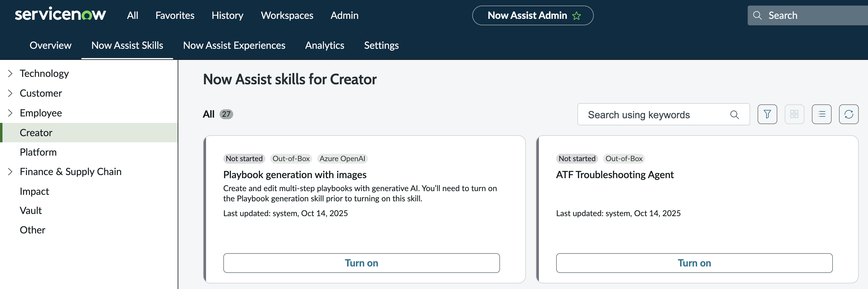The height and width of the screenshot is (289, 868).
Task: Select Finance & Supply Chain category
Action: pyautogui.click(x=70, y=172)
